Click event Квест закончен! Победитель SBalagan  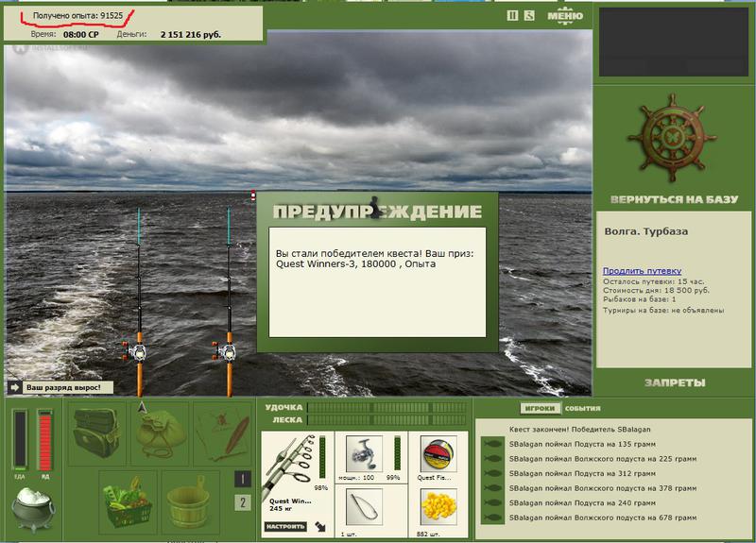tap(579, 430)
